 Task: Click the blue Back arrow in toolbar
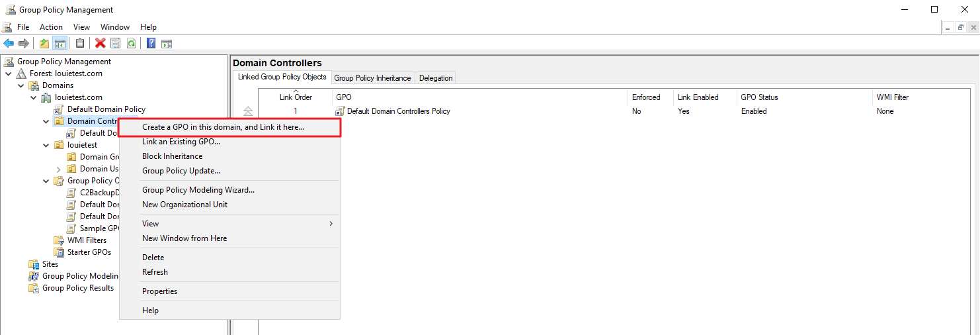tap(9, 43)
